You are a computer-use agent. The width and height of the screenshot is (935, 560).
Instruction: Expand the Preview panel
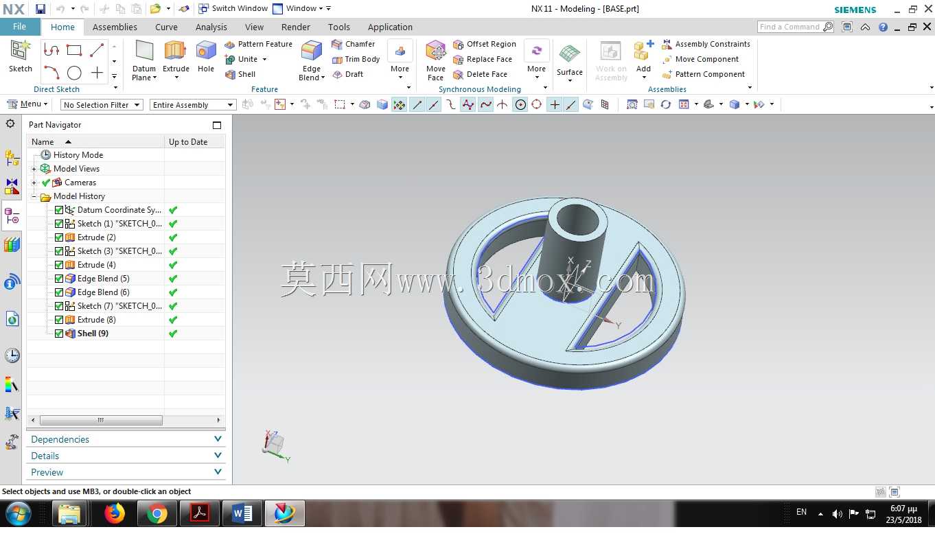(x=126, y=472)
